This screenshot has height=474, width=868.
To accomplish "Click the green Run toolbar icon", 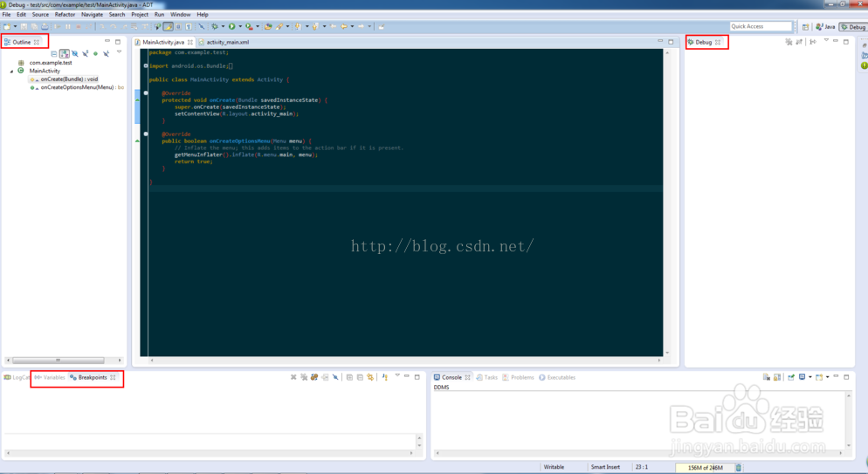I will point(231,26).
